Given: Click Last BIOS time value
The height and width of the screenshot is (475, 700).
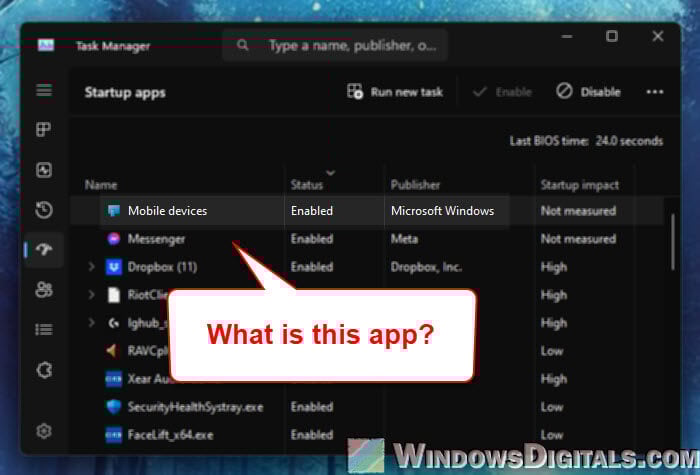Looking at the screenshot, I should click(x=629, y=141).
